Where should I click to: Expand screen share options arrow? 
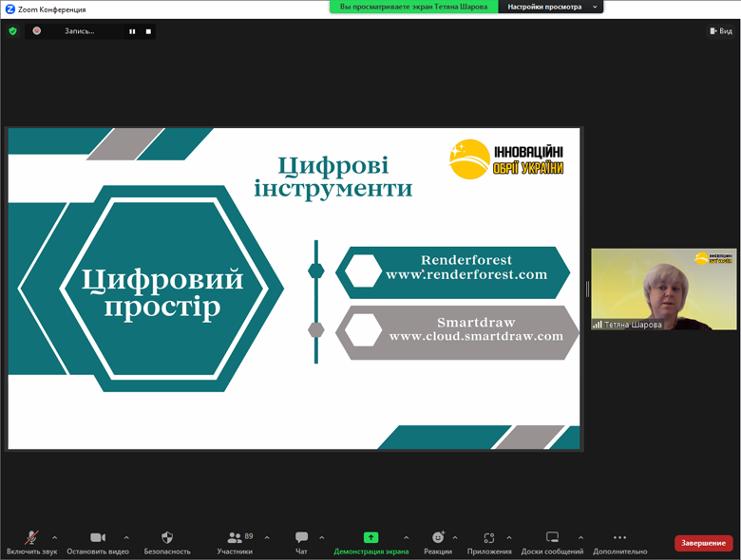407,537
